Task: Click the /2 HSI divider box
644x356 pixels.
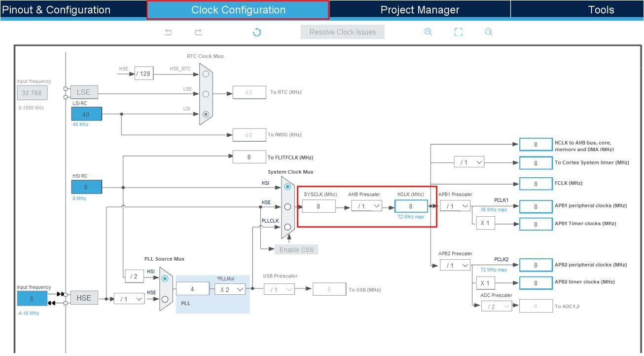Action: coord(134,277)
